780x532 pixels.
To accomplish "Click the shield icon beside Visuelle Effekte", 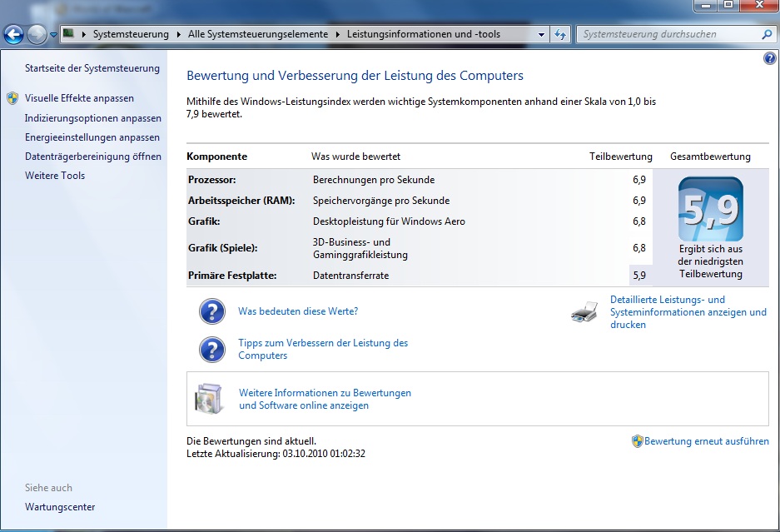I will pos(13,98).
